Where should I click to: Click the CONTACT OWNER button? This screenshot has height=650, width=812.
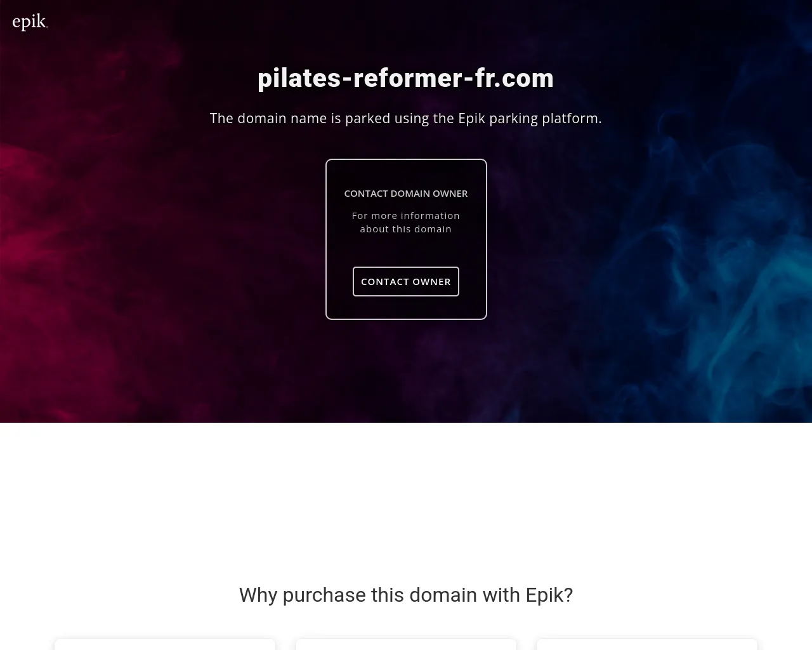(x=406, y=281)
